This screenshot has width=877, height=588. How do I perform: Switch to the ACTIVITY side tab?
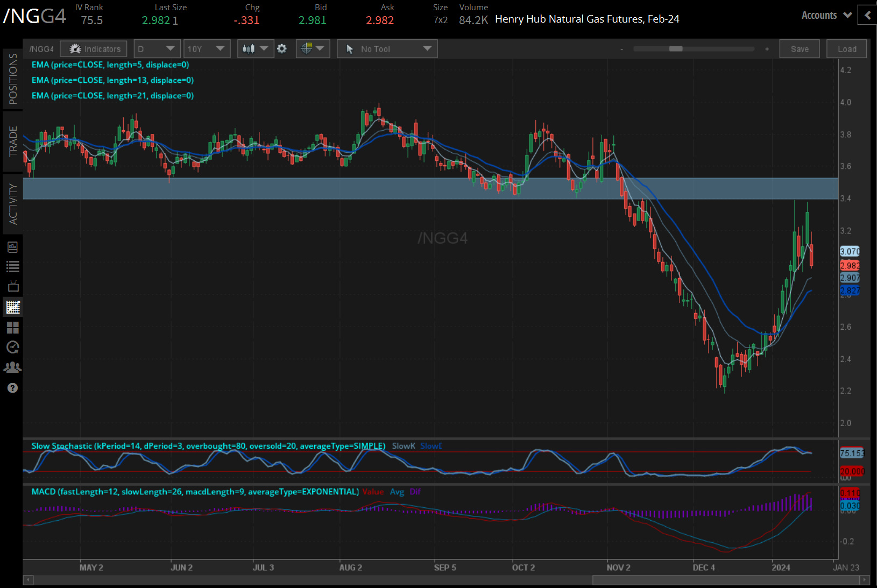click(x=13, y=204)
